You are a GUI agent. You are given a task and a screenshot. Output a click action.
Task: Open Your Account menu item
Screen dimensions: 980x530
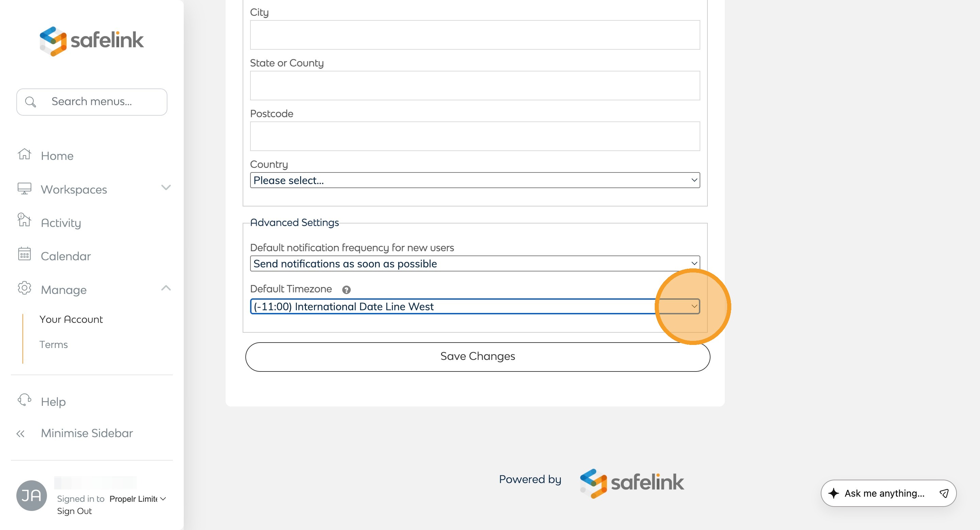(x=71, y=319)
